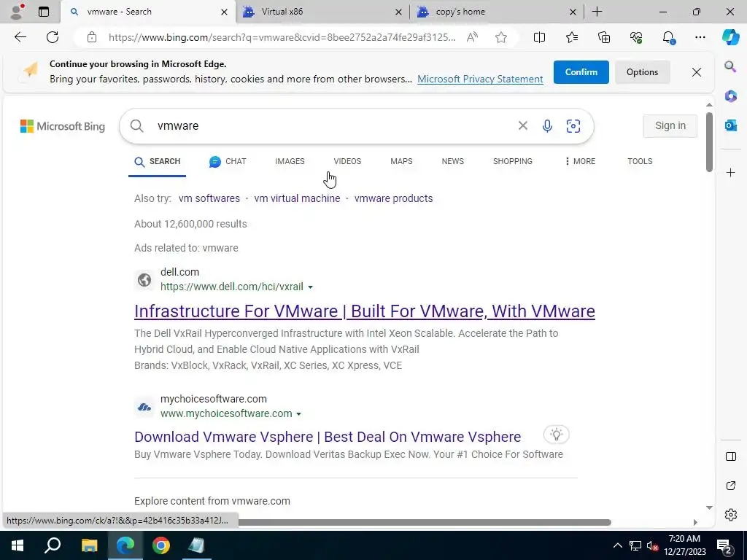Go to Microsoft Bing home logo
Viewport: 747px width, 560px height.
[63, 126]
